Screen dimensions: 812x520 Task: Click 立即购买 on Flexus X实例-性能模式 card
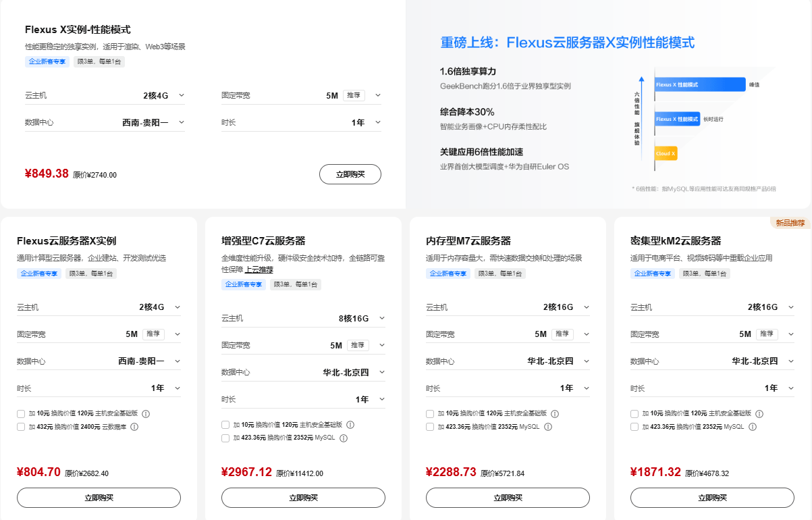(350, 174)
